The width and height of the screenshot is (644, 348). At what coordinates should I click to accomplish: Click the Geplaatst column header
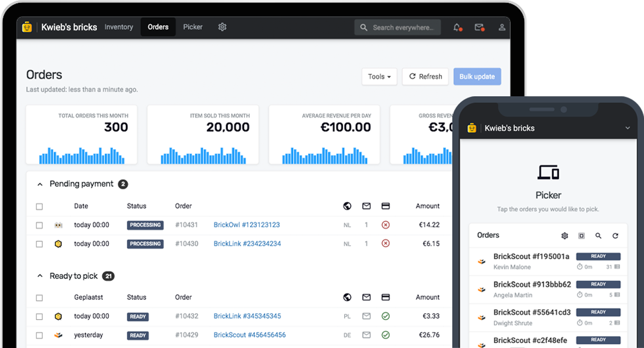[x=89, y=297]
